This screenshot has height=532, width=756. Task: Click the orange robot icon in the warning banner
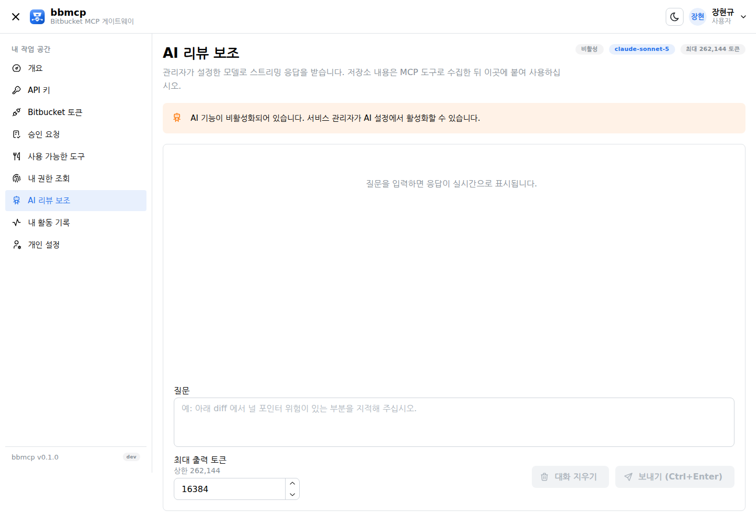pyautogui.click(x=177, y=118)
